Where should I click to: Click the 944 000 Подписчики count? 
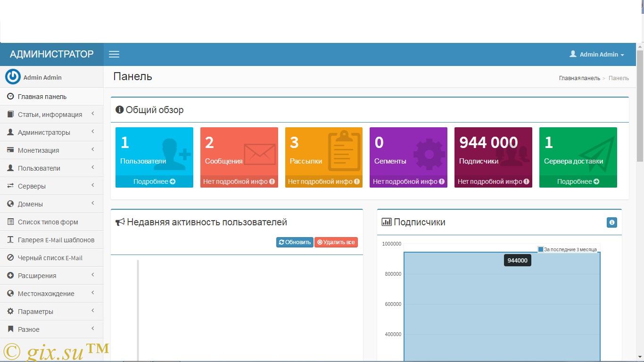click(x=488, y=142)
